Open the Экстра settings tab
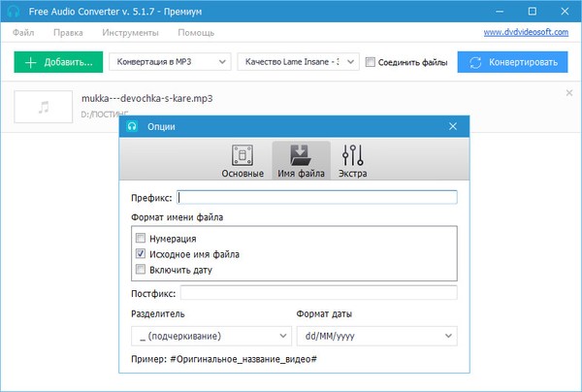Viewport: 582px width, 392px height. click(x=353, y=161)
